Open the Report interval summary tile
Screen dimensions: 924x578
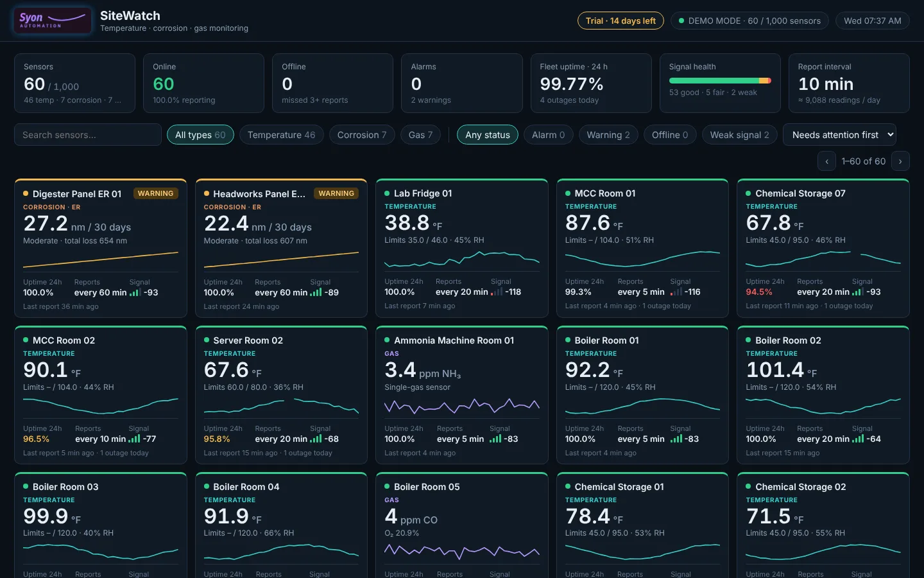(x=849, y=83)
